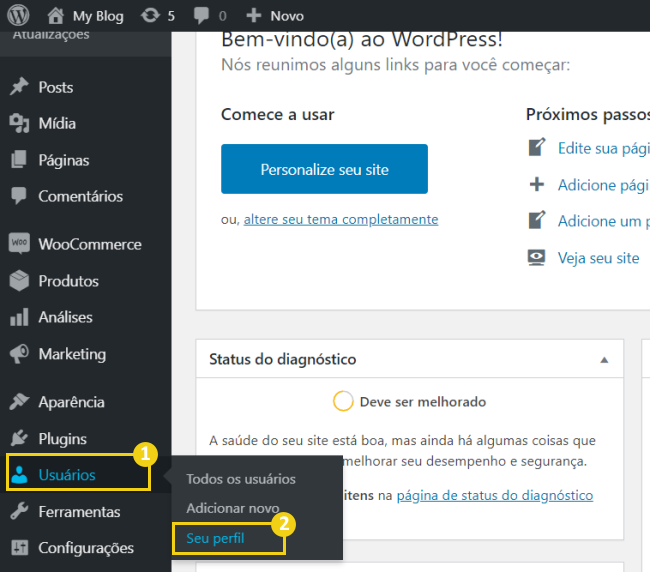
Task: Open the Configurações menu
Action: click(85, 548)
